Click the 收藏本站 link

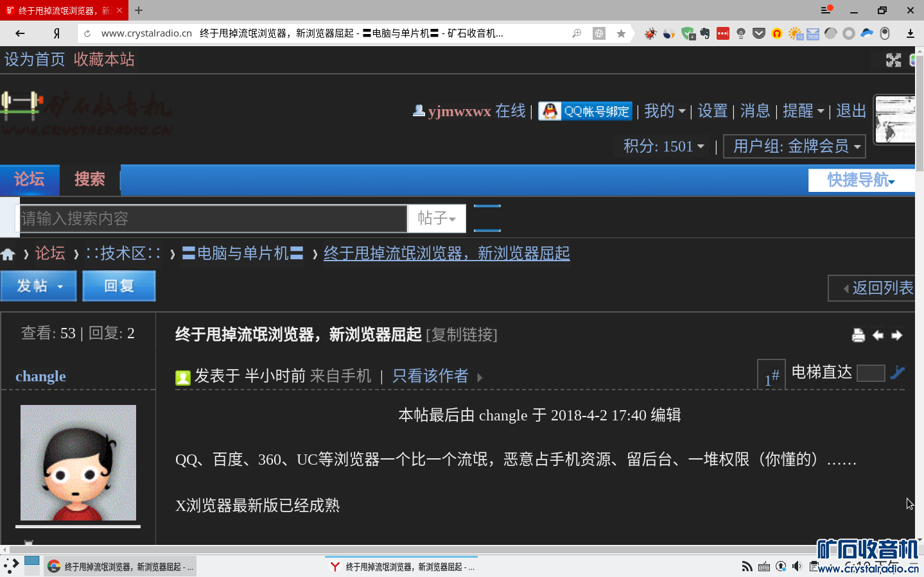coord(104,60)
